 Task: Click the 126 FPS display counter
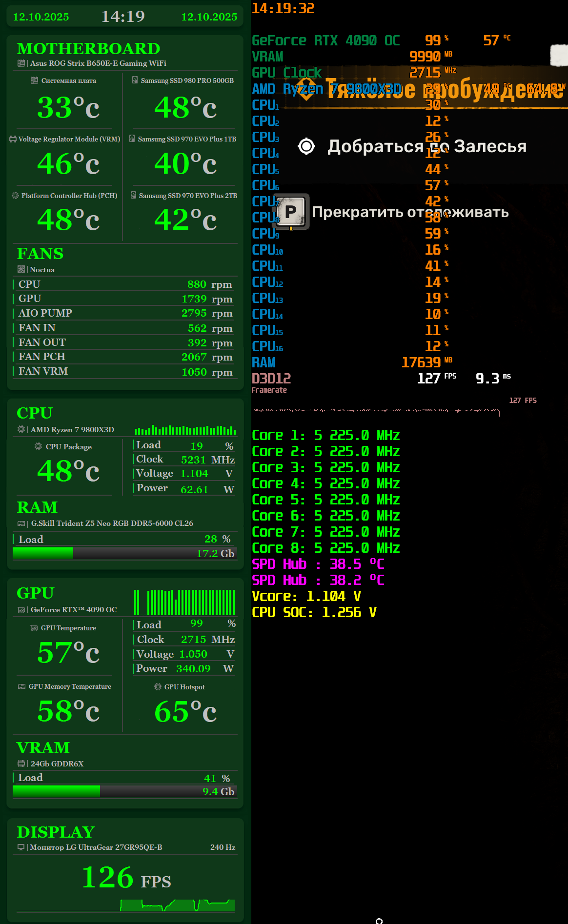pos(126,878)
